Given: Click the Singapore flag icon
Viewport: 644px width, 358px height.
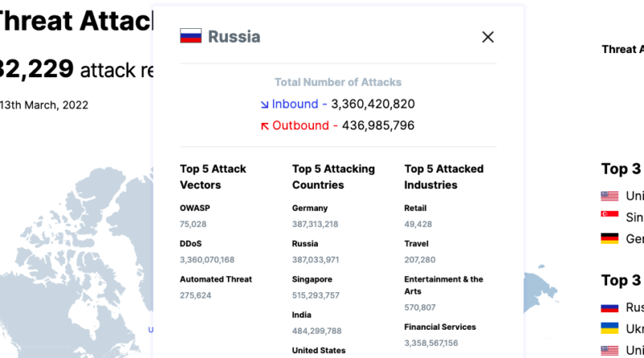Looking at the screenshot, I should 609,214.
